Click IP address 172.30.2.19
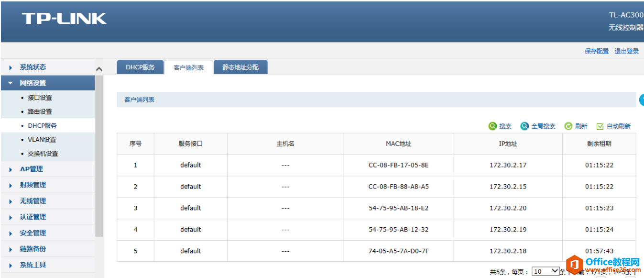This screenshot has width=644, height=278. (x=508, y=230)
